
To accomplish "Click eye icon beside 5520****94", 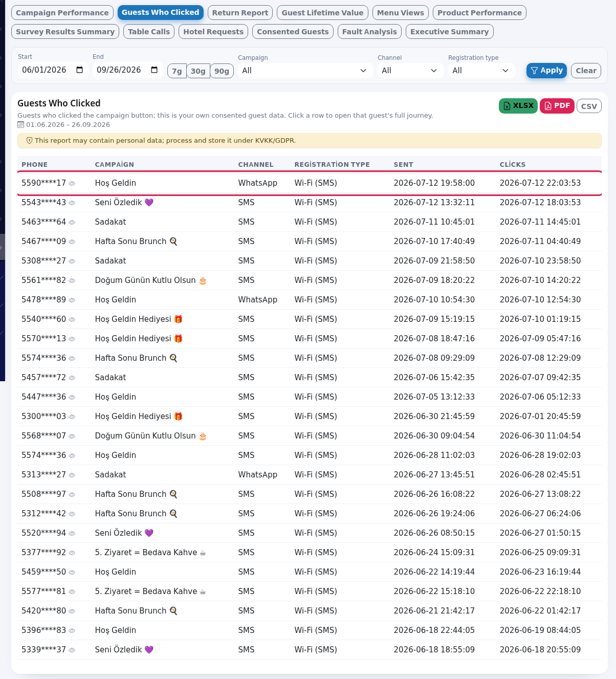I will pos(72,534).
